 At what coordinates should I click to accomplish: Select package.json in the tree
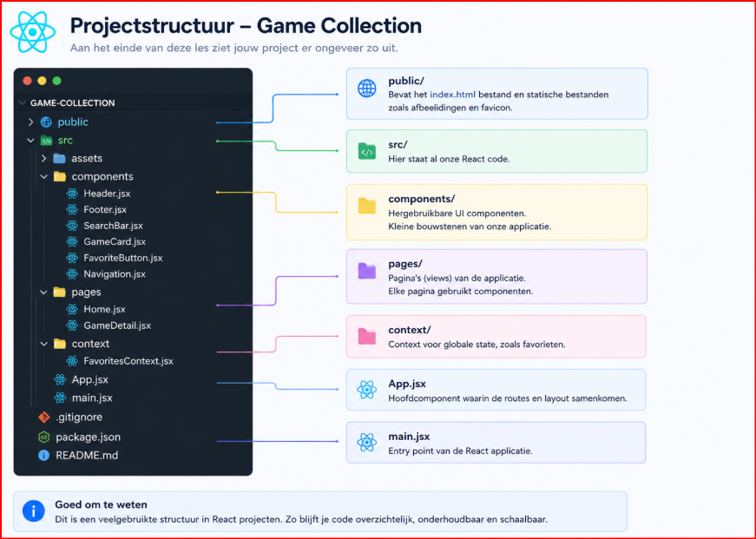[89, 437]
